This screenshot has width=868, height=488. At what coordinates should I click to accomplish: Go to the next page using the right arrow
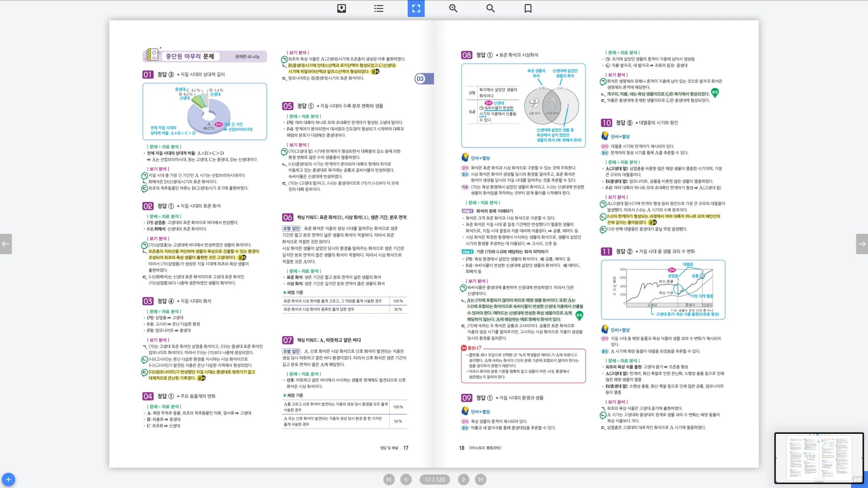862,244
